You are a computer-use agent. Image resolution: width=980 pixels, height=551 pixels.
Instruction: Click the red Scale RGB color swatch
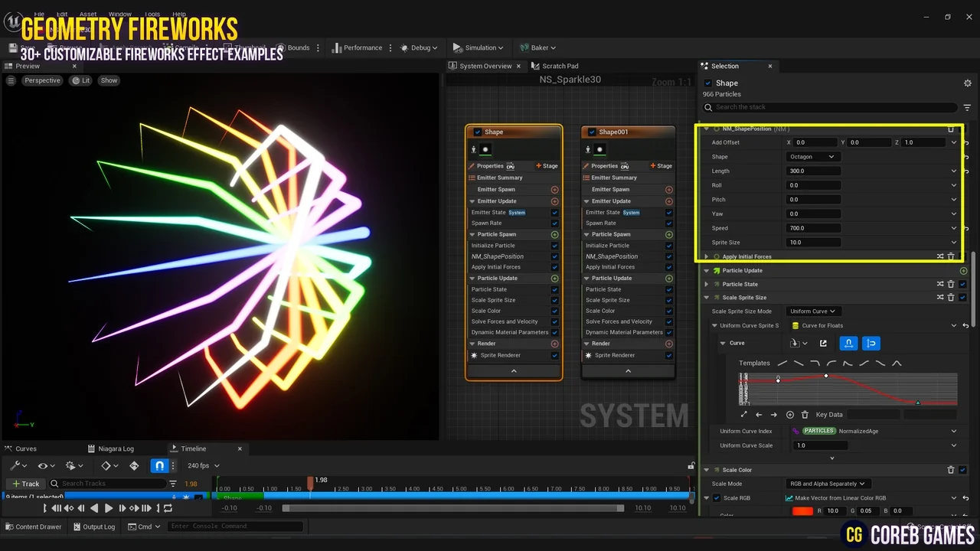[x=802, y=510]
